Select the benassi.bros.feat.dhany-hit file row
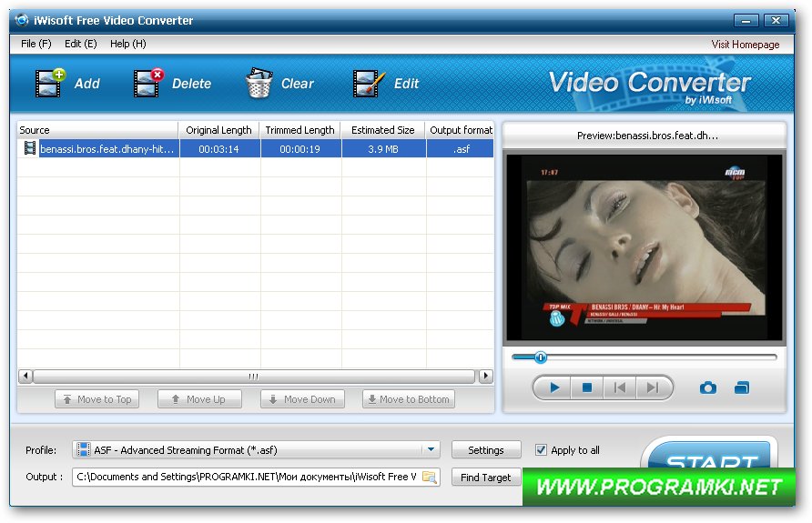This screenshot has height=523, width=812. pyautogui.click(x=256, y=149)
